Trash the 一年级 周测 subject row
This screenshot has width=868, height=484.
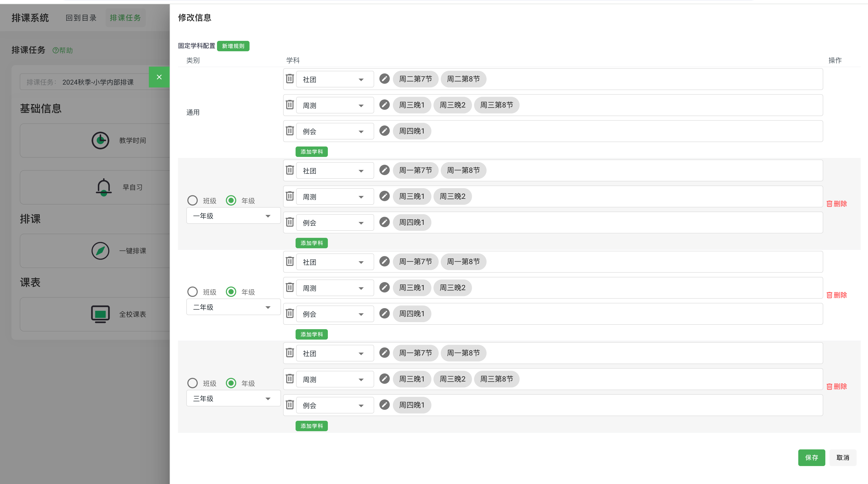coord(290,196)
